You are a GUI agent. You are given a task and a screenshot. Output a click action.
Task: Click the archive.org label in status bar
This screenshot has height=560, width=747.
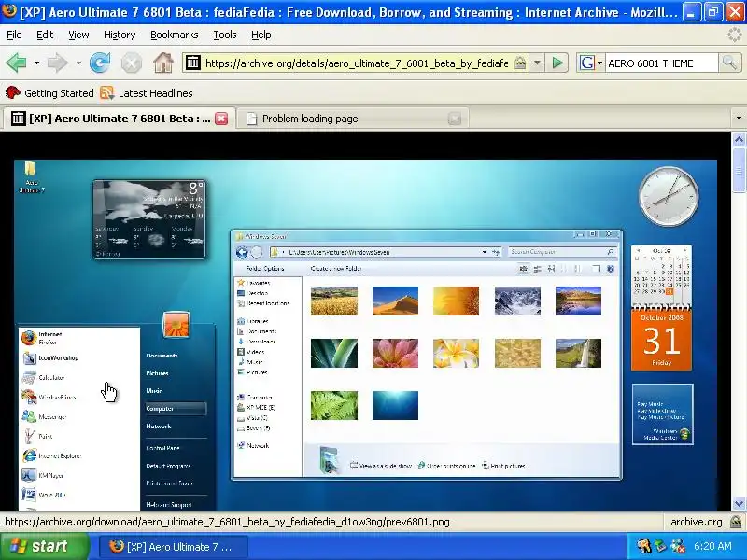(x=696, y=522)
